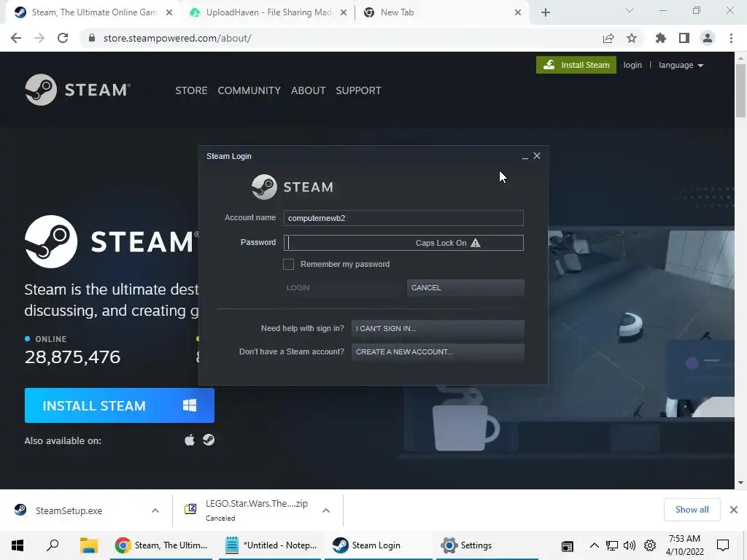The width and height of the screenshot is (747, 560).
Task: Tick the Remember my password checkbox
Action: pyautogui.click(x=288, y=264)
